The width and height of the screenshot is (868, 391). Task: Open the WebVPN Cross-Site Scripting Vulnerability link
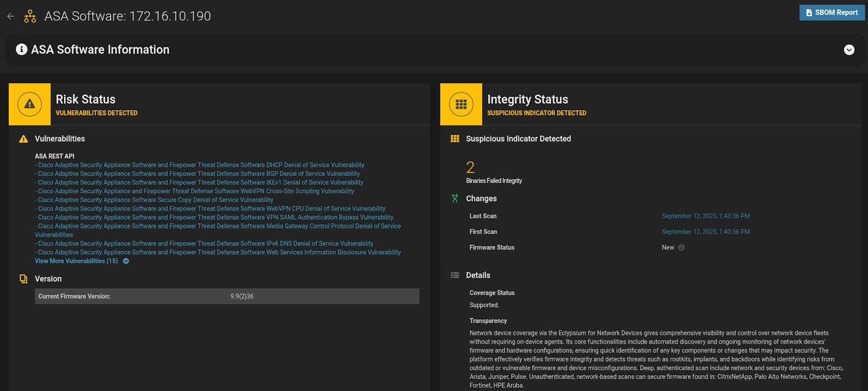pos(195,191)
